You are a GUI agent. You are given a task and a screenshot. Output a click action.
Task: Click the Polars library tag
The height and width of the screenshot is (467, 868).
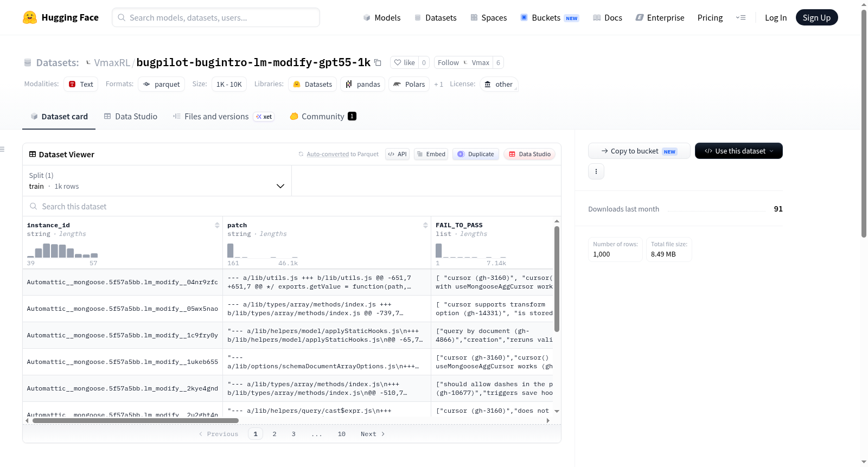tap(409, 84)
